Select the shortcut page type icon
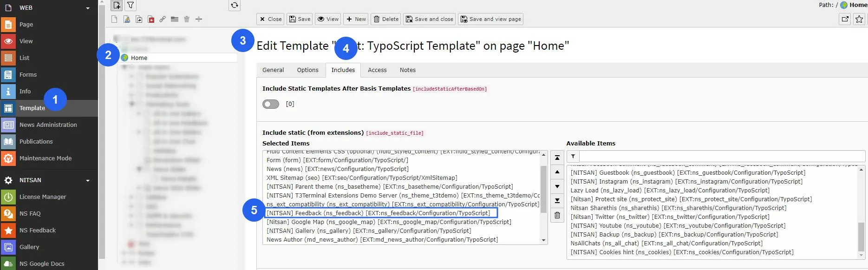Image resolution: width=868 pixels, height=270 pixels. click(139, 19)
